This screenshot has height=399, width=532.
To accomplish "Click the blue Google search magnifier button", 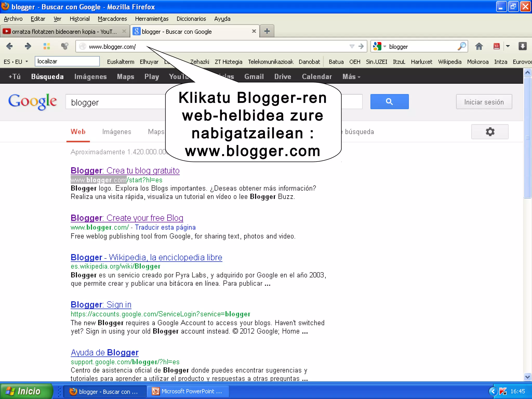I will 389,102.
